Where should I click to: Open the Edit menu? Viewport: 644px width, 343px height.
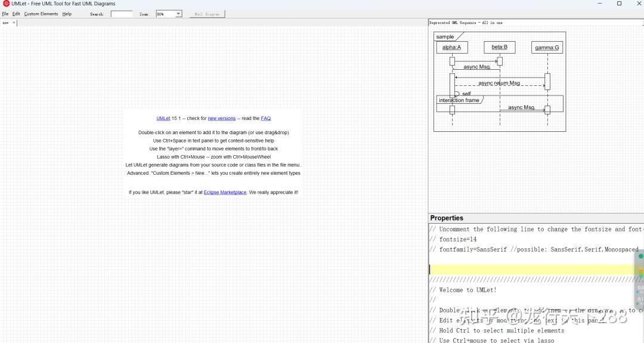coord(16,14)
